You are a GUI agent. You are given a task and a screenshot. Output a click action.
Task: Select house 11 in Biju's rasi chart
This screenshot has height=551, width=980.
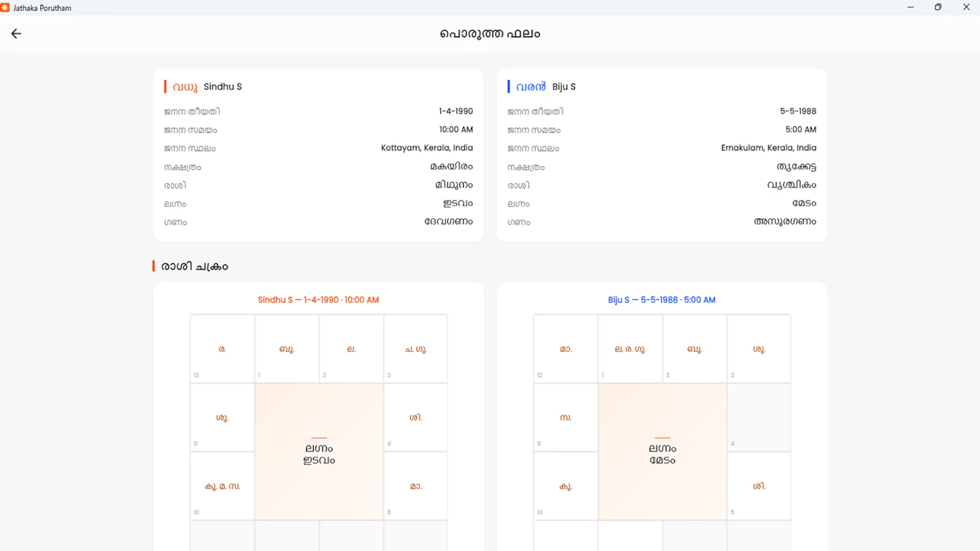[x=566, y=418]
